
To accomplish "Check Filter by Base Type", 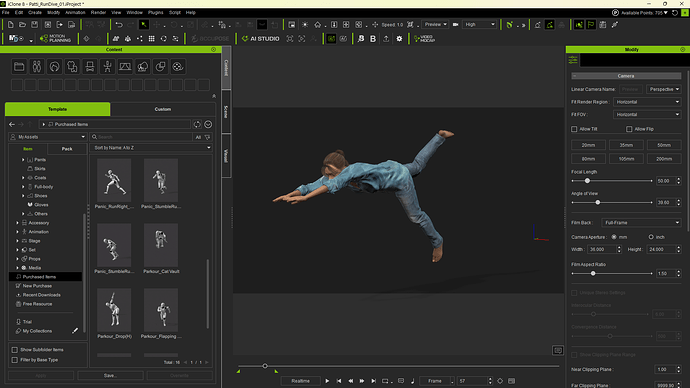I will click(15, 360).
